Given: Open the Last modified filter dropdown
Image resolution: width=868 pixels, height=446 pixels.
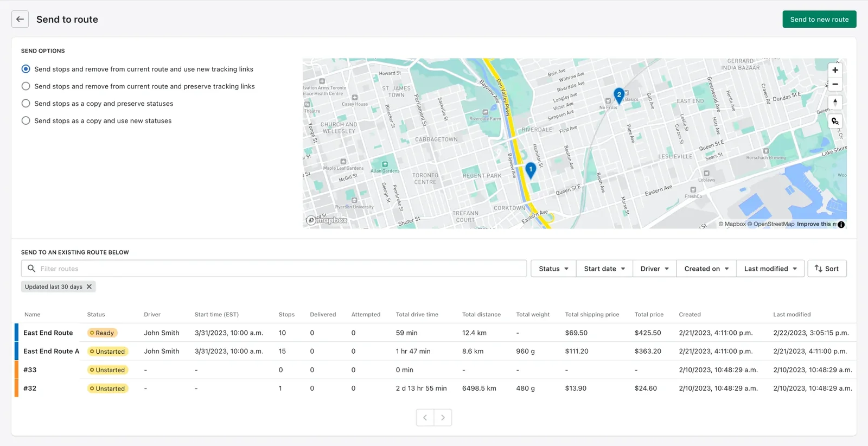Looking at the screenshot, I should 770,269.
